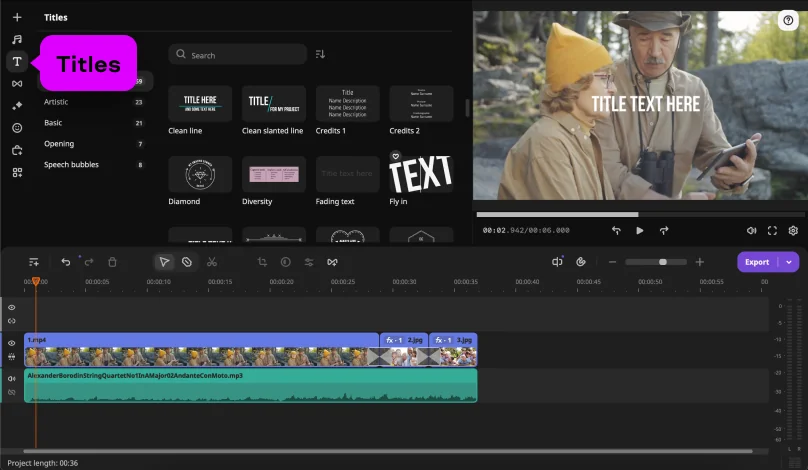
Task: Open the Titles tab in sidebar
Action: (x=17, y=62)
